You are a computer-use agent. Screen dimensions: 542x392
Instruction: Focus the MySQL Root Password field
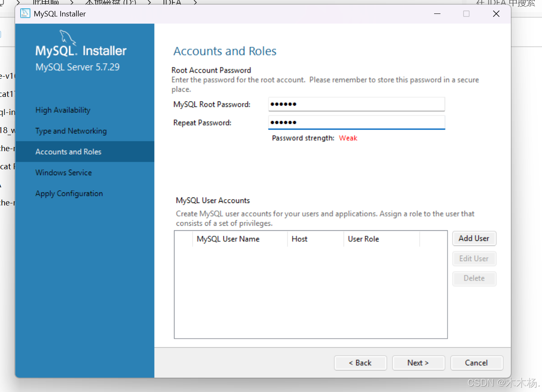point(357,104)
